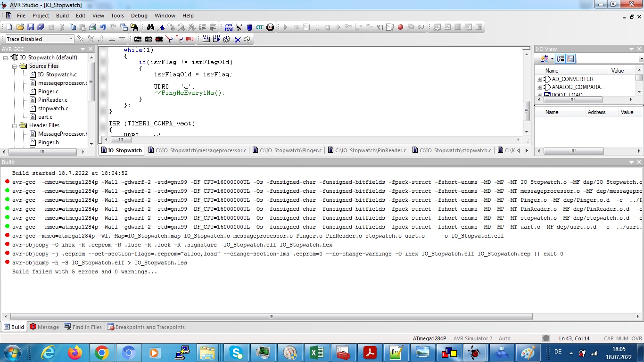Select uart.c in the project tree
644x362 pixels.
(45, 117)
